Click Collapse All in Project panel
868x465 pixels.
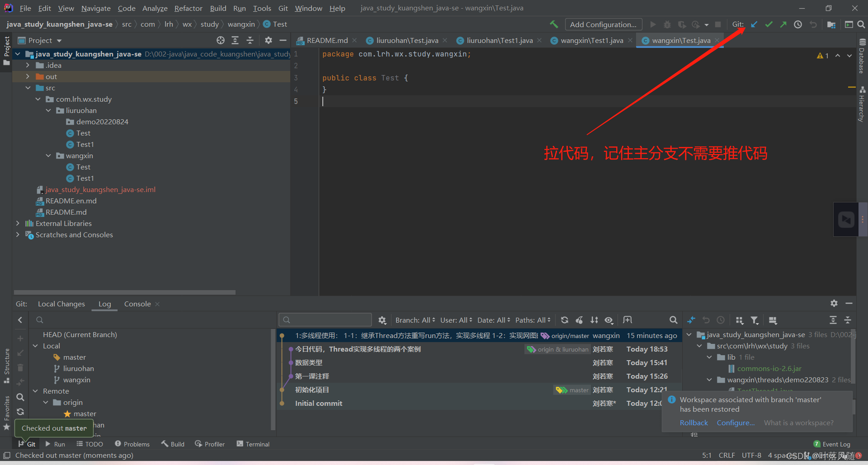pyautogui.click(x=250, y=40)
